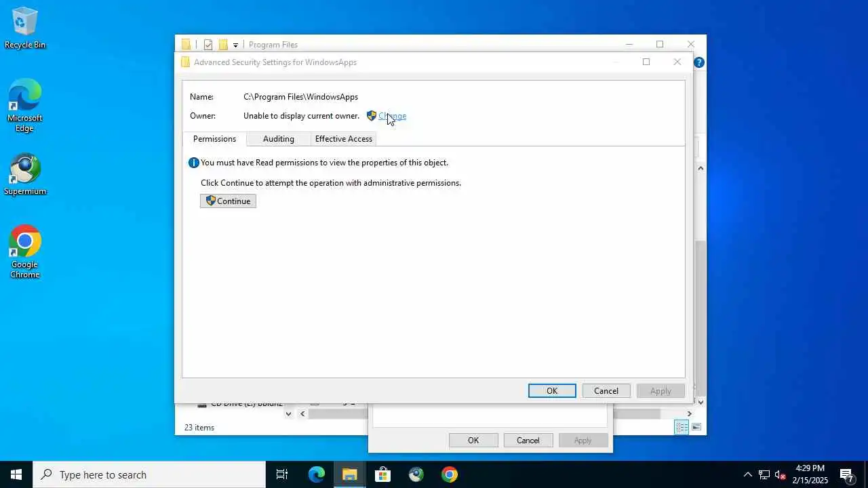Image resolution: width=868 pixels, height=488 pixels.
Task: Click Continue to use administrative permissions
Action: [228, 201]
